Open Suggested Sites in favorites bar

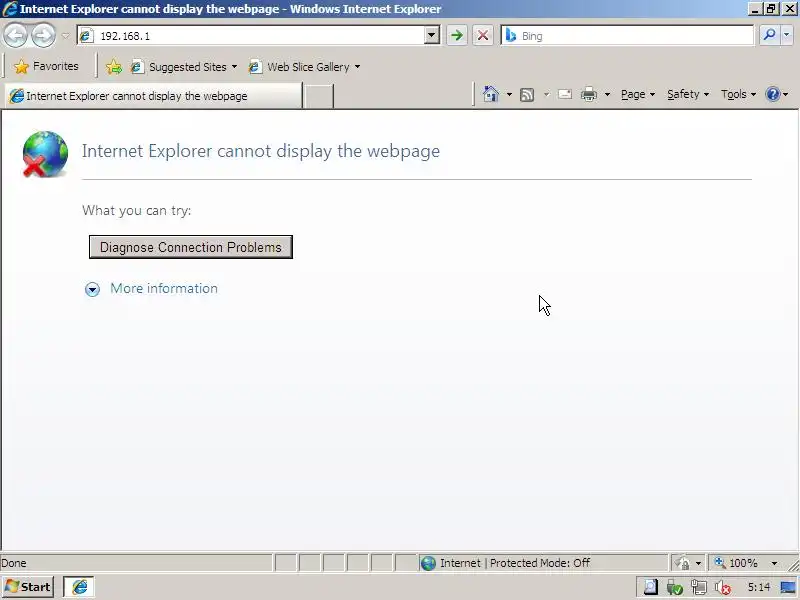184,67
